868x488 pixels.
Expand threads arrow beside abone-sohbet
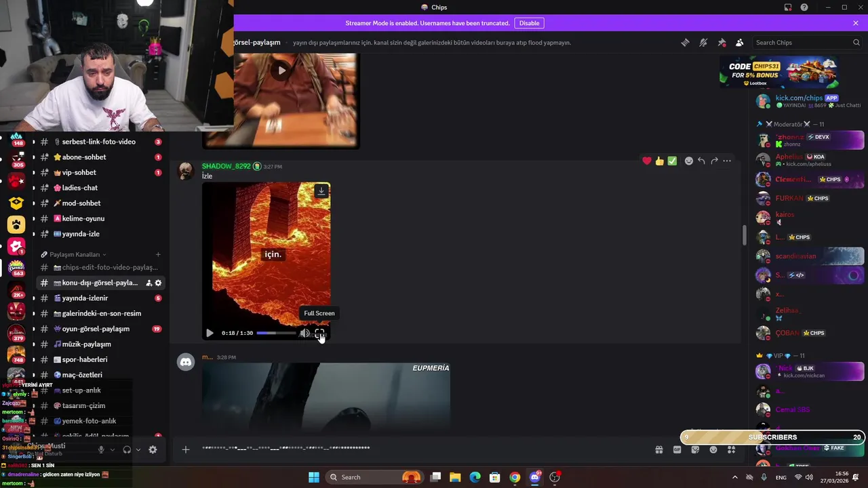coord(33,157)
